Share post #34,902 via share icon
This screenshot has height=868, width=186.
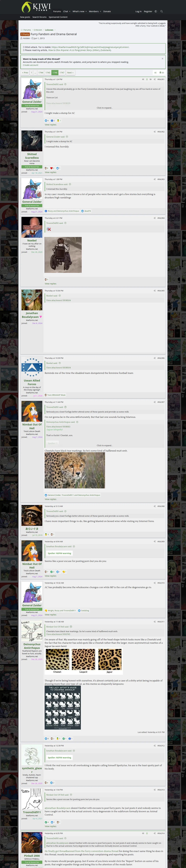coord(155,132)
